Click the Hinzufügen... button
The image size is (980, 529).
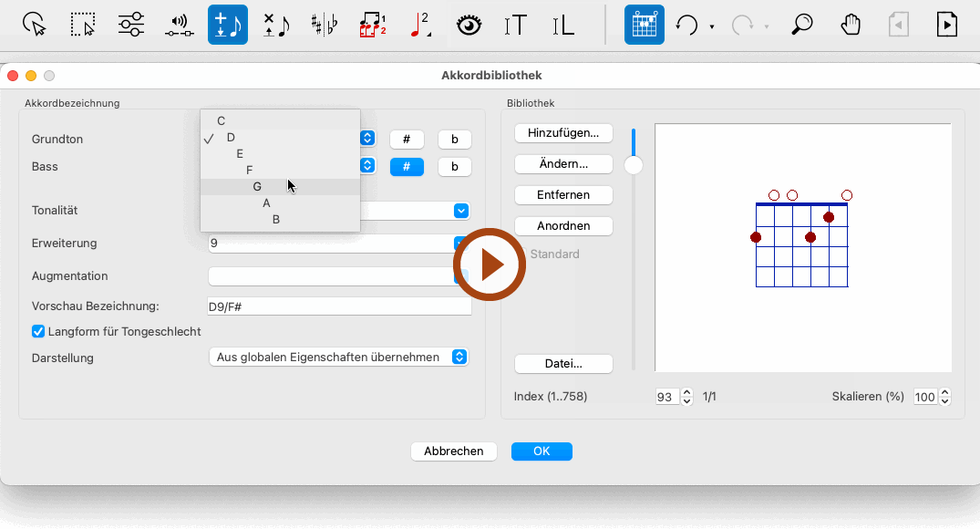pos(563,133)
